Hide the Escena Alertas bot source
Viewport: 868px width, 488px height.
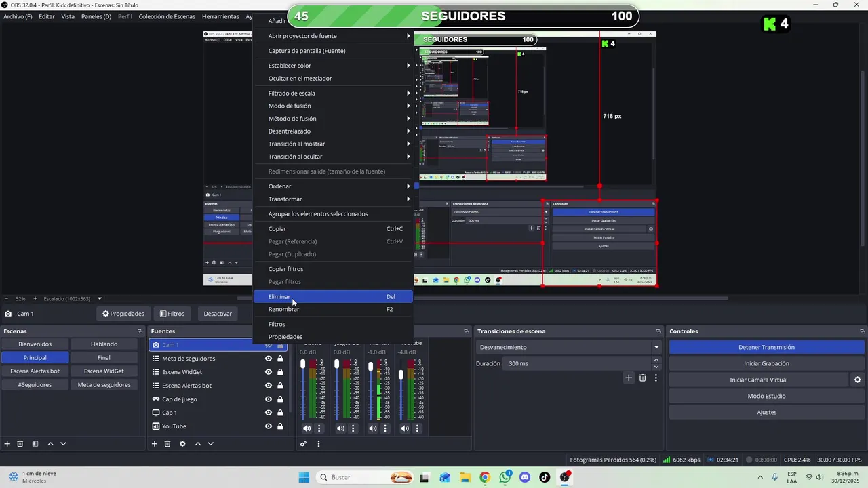click(269, 386)
